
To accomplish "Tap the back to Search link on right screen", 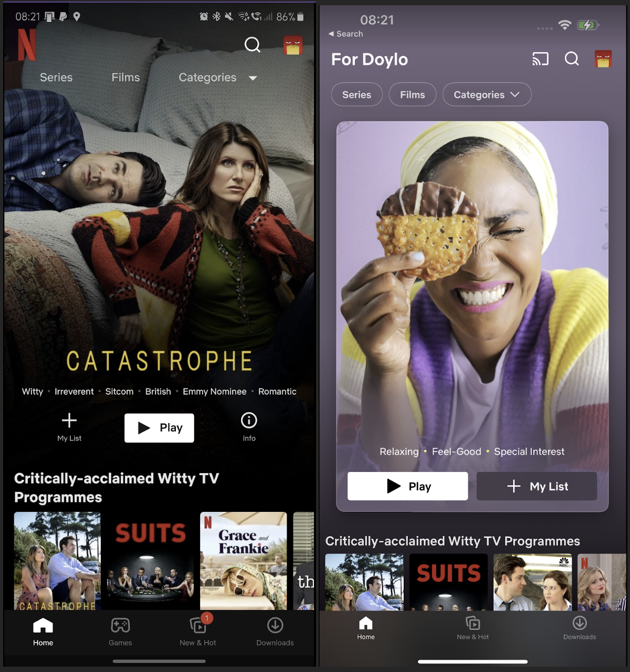I will pyautogui.click(x=345, y=34).
